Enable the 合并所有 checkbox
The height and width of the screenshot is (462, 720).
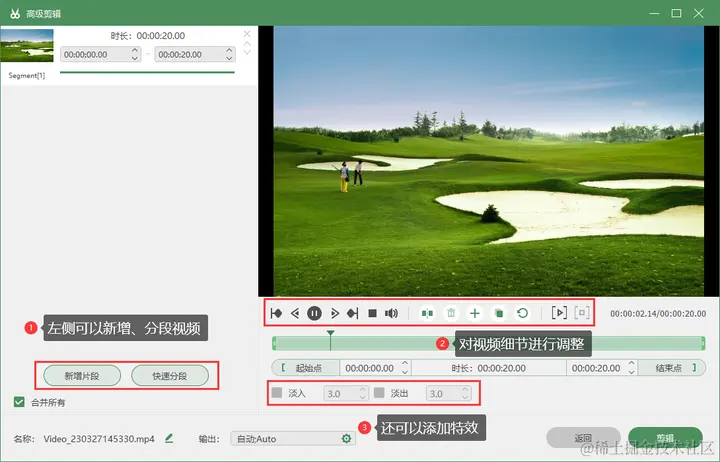point(19,402)
